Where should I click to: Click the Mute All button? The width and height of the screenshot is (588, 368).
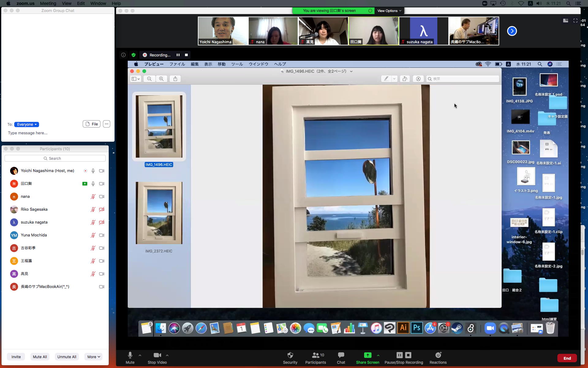40,357
